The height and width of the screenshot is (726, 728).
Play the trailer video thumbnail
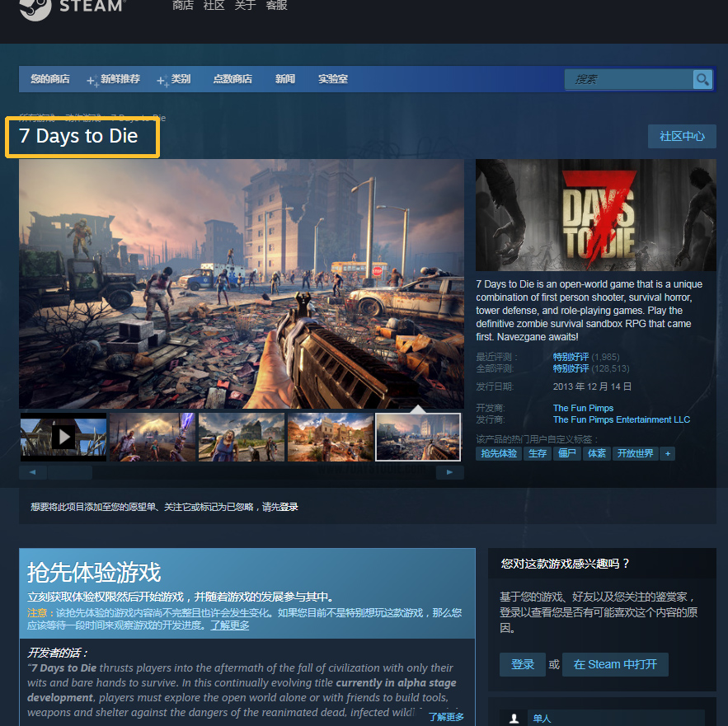63,437
